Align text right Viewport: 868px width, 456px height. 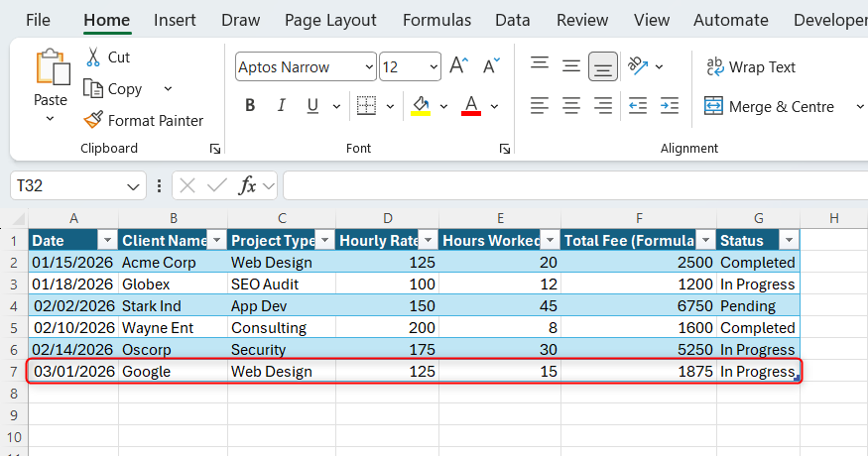click(603, 105)
